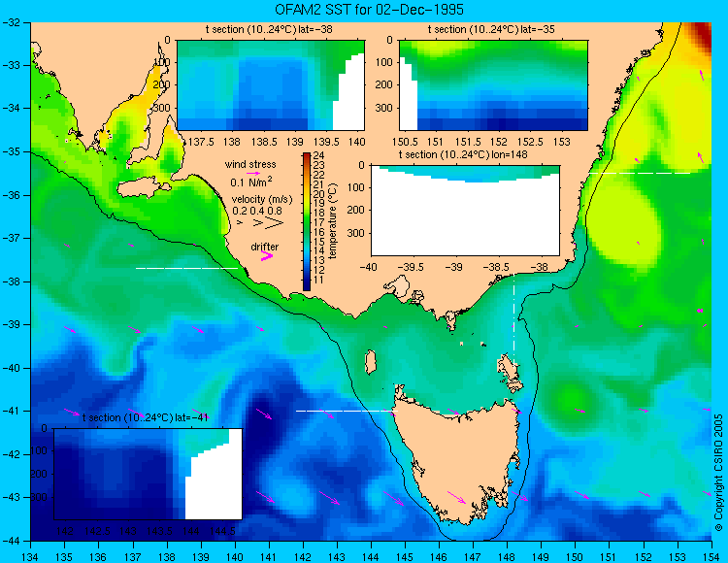The width and height of the screenshot is (728, 563).
Task: Click the '-38' latitude label on left axis
Action: [11, 281]
